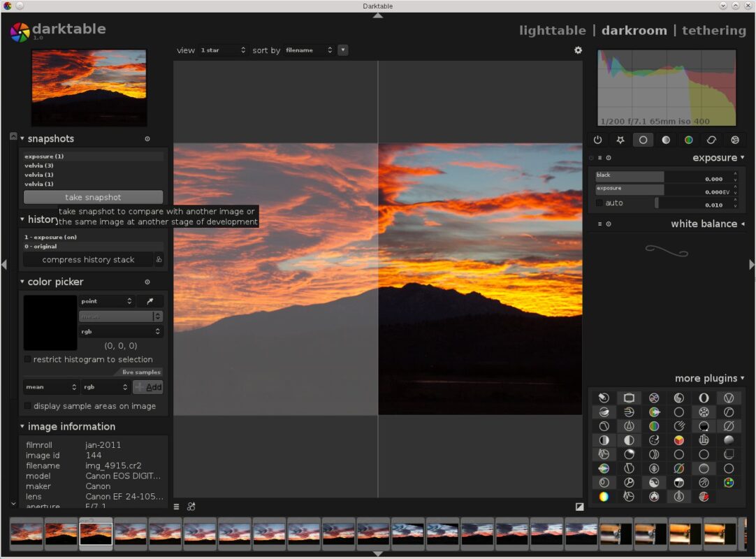Switch to lighttable view

(553, 30)
